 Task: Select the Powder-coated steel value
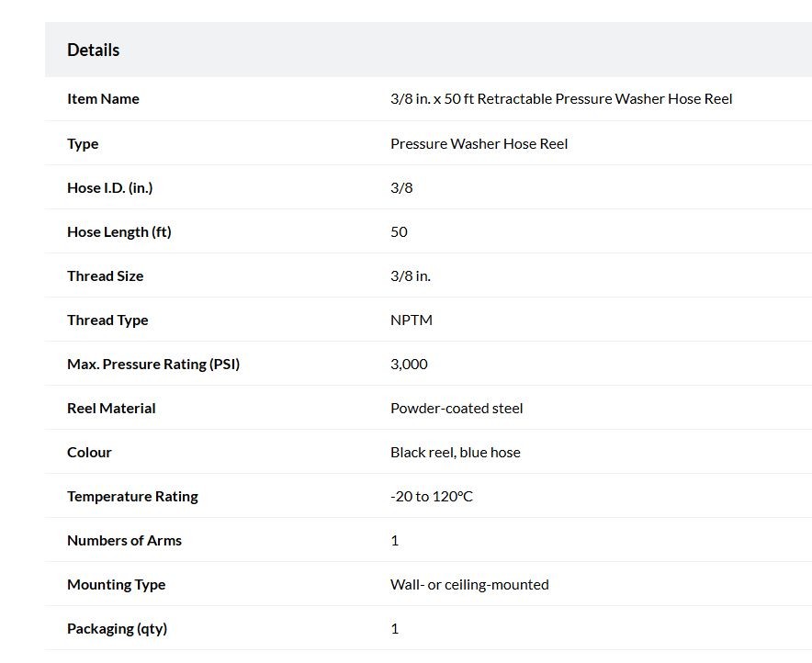pyautogui.click(x=457, y=409)
